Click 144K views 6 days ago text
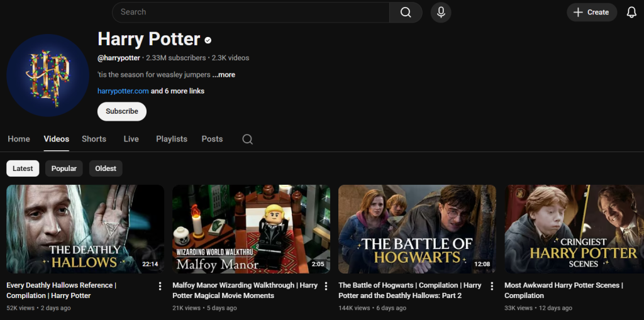The height and width of the screenshot is (320, 644). [x=372, y=307]
